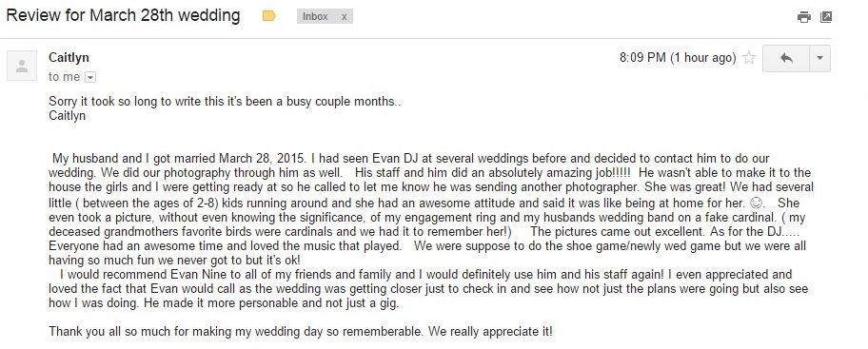Click sender name Caitlyn
The height and width of the screenshot is (349, 868).
(x=69, y=57)
